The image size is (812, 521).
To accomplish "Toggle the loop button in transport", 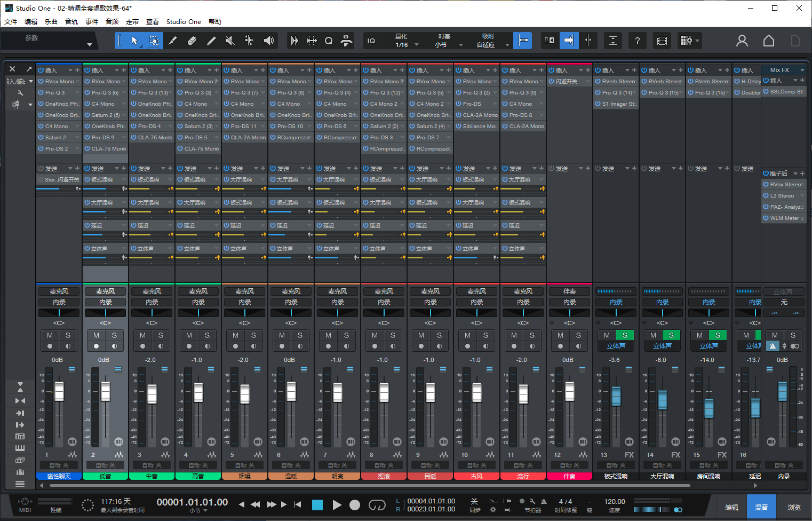I will pyautogui.click(x=377, y=505).
